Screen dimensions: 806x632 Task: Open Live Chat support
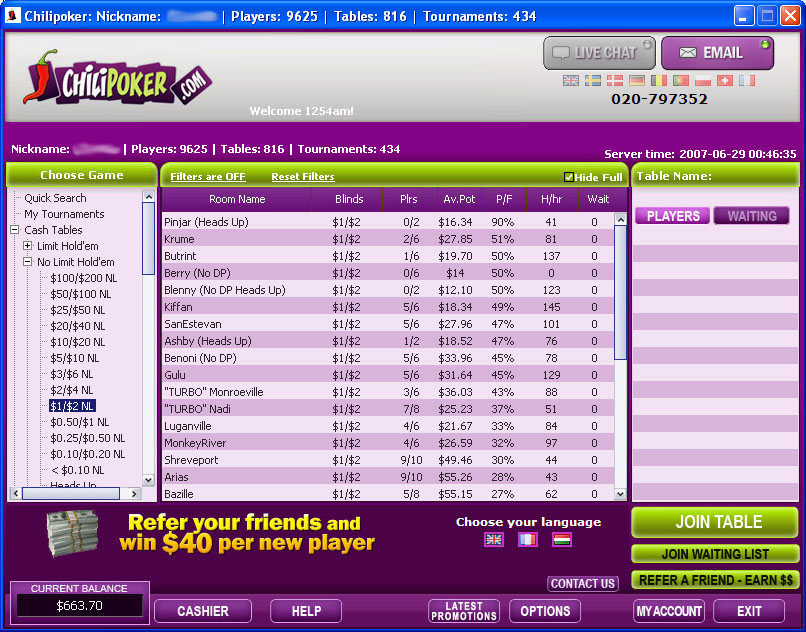click(x=599, y=53)
